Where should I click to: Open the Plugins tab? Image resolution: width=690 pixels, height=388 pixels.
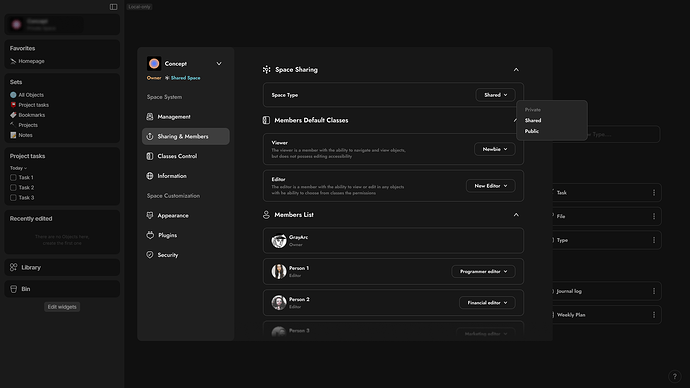(186, 235)
